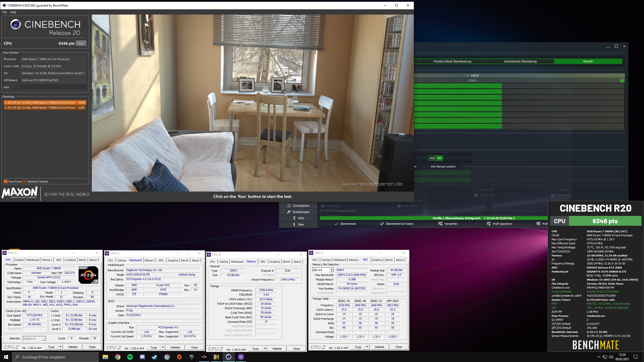Toggle the CLDO VDDP Automatisch switch
The image size is (644, 362).
tap(553, 193)
